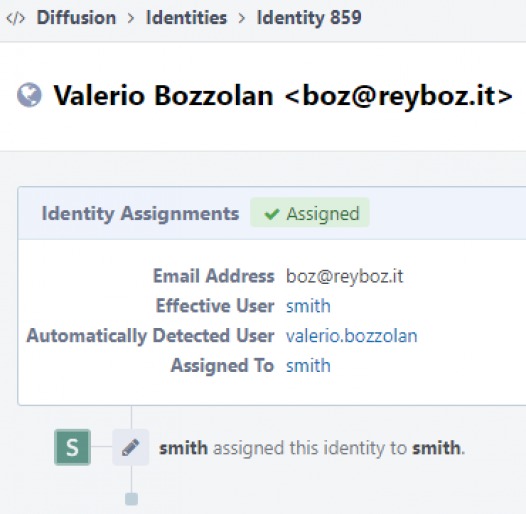
Task: Click the green Assigned status tag
Action: (310, 213)
